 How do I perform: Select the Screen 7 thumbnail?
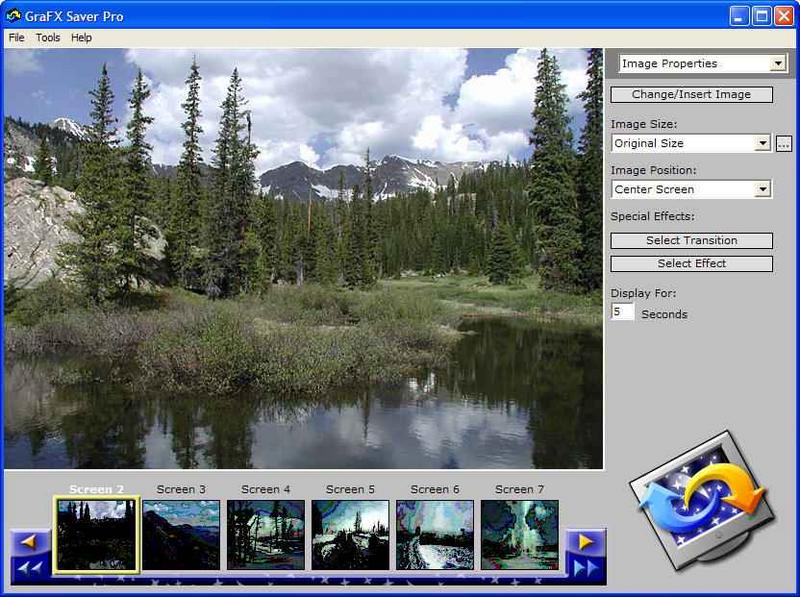(x=520, y=534)
